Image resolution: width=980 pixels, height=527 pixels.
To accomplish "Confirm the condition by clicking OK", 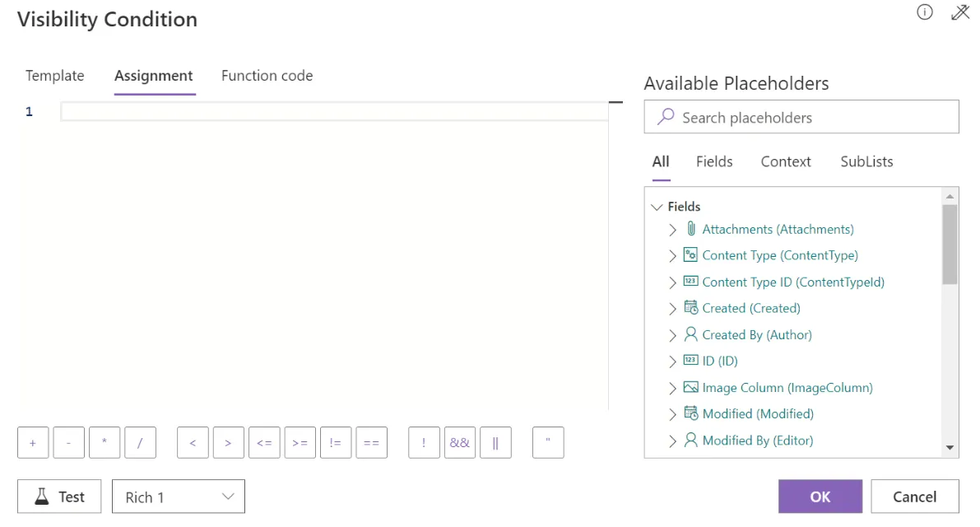I will point(820,497).
